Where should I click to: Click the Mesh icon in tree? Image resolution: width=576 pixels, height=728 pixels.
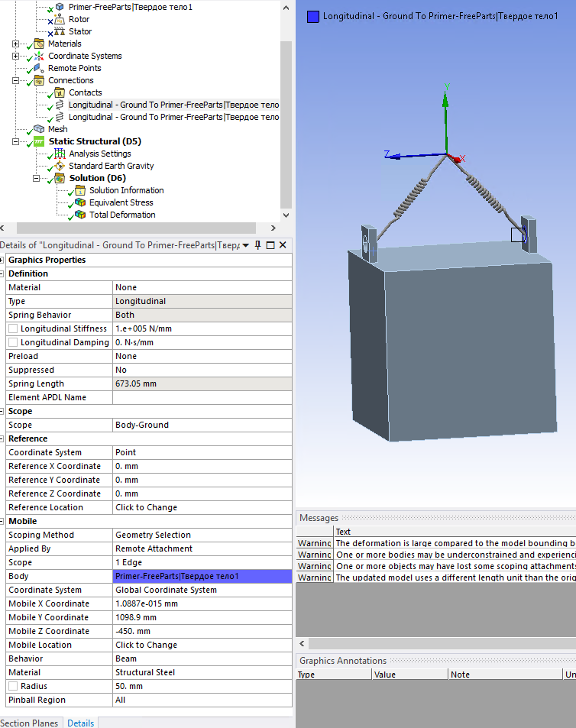39,129
